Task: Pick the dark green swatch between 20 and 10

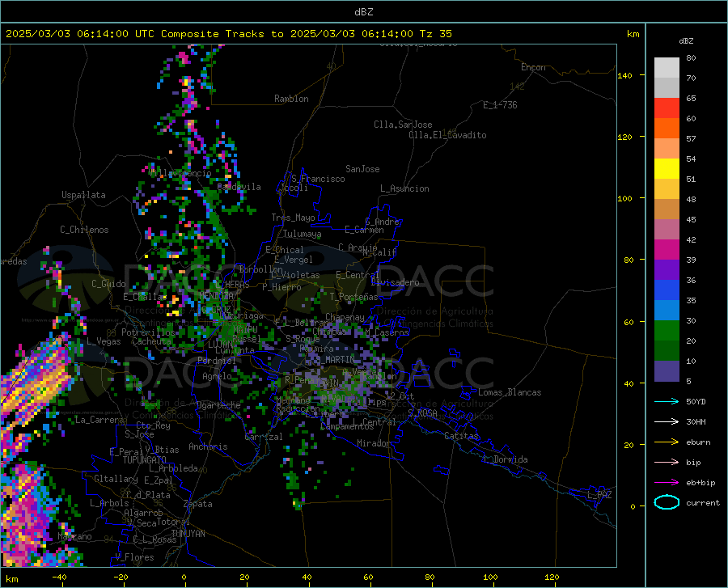Action: tap(667, 351)
